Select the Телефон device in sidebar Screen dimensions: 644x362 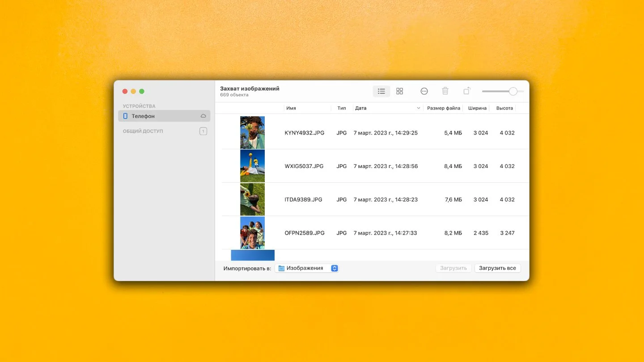pos(164,116)
